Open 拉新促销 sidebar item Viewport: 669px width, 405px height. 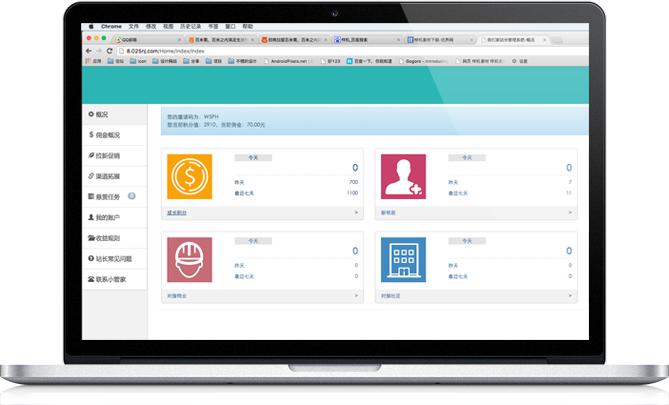point(108,155)
